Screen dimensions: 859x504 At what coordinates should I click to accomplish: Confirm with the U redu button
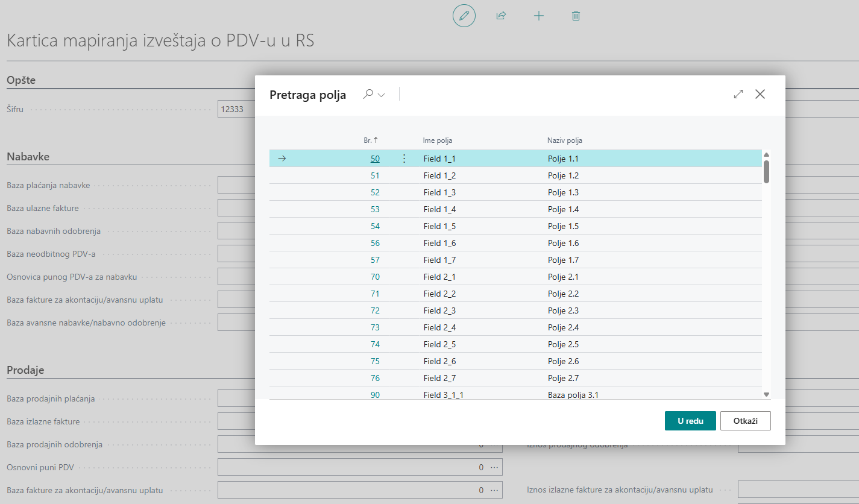(690, 421)
